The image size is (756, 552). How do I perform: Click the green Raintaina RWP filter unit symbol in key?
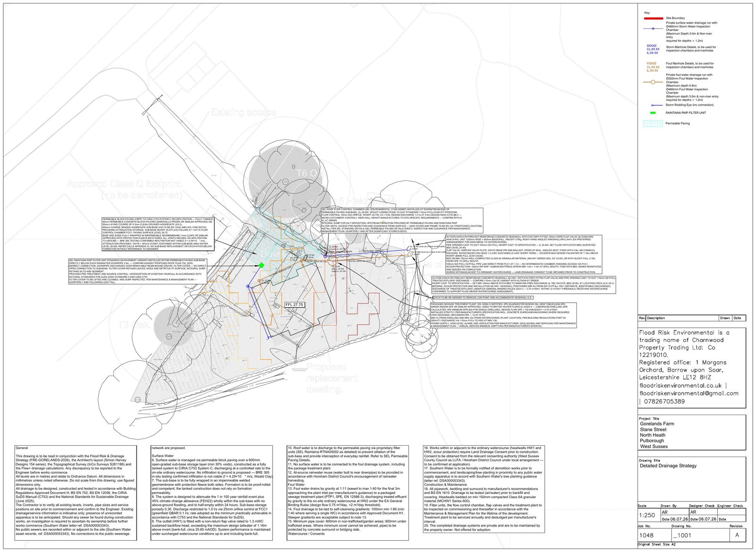pos(653,113)
